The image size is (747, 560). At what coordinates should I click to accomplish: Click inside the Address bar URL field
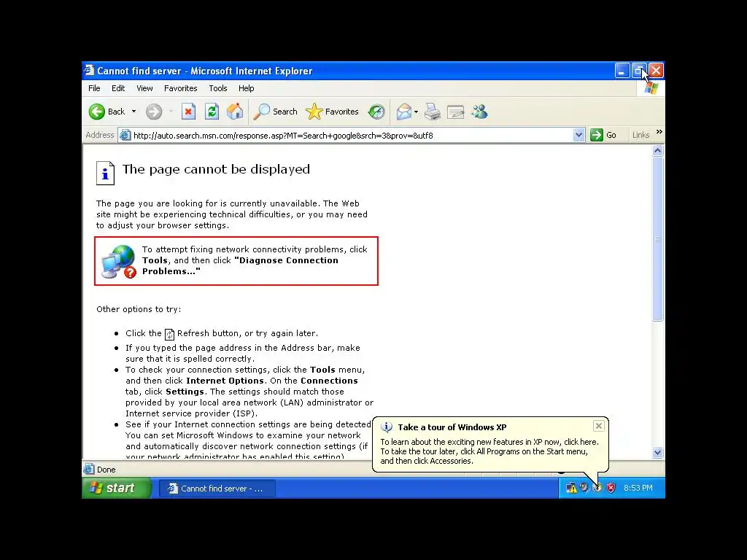(x=352, y=135)
